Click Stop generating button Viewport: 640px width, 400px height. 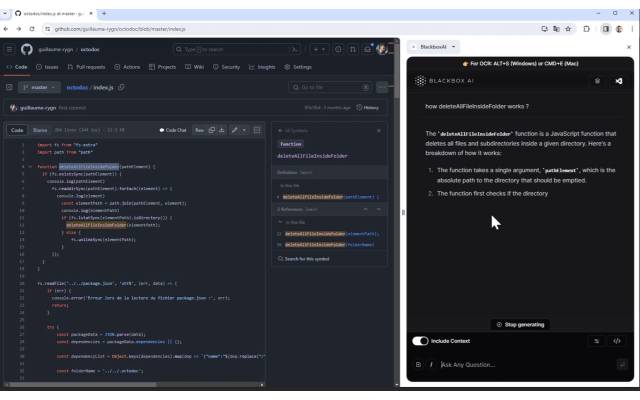tap(520, 324)
